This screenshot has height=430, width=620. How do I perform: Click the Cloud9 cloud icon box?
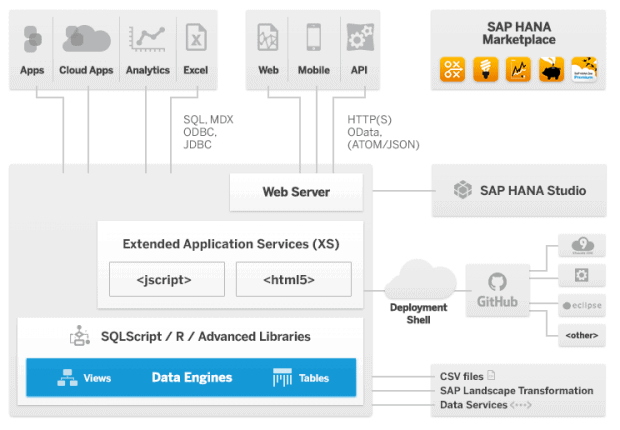582,246
